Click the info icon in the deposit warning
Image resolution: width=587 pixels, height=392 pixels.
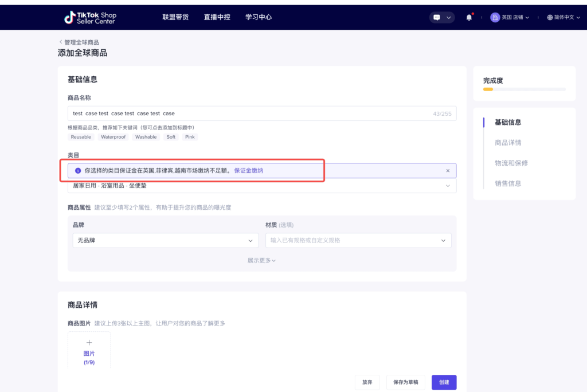point(78,170)
